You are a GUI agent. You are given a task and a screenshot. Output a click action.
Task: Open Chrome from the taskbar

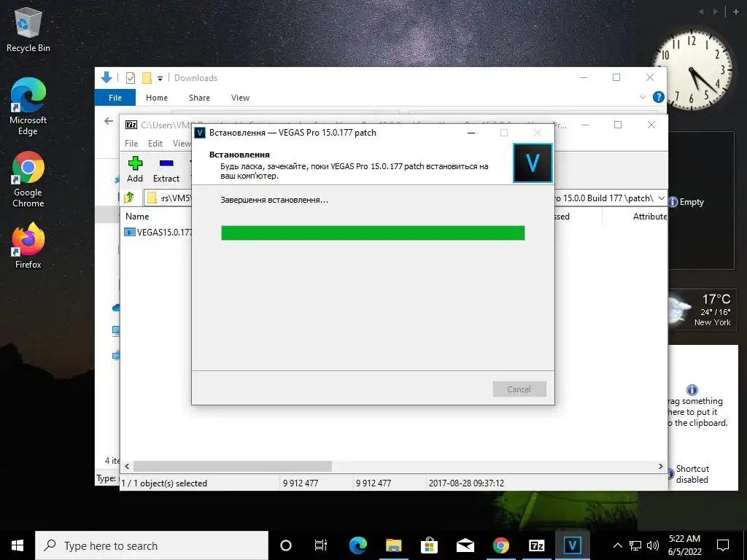pos(500,545)
